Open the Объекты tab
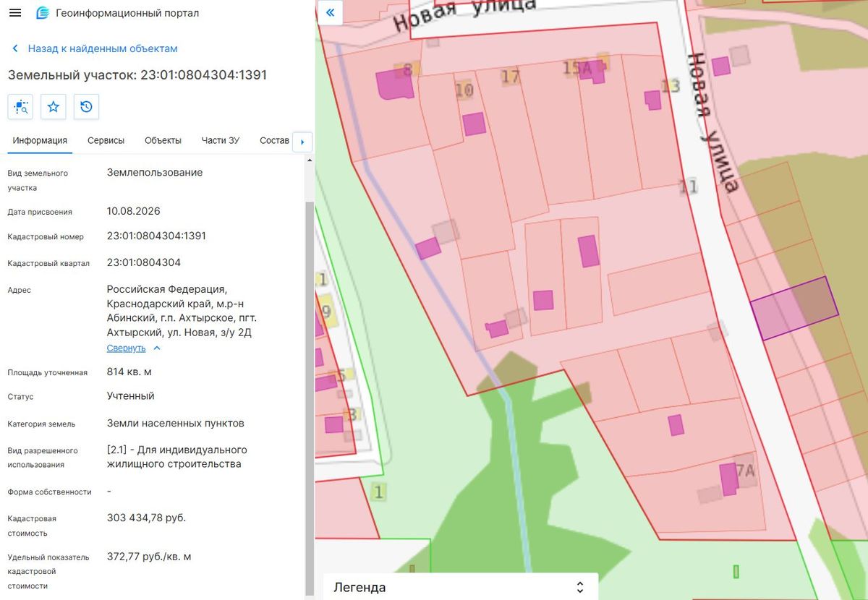The width and height of the screenshot is (868, 600). (x=163, y=140)
